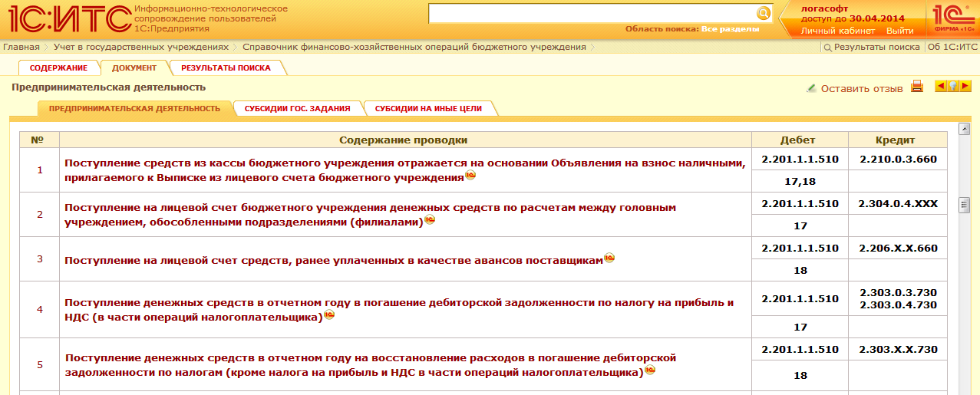Click Выйти to log out
The width and height of the screenshot is (980, 395).
click(x=900, y=31)
